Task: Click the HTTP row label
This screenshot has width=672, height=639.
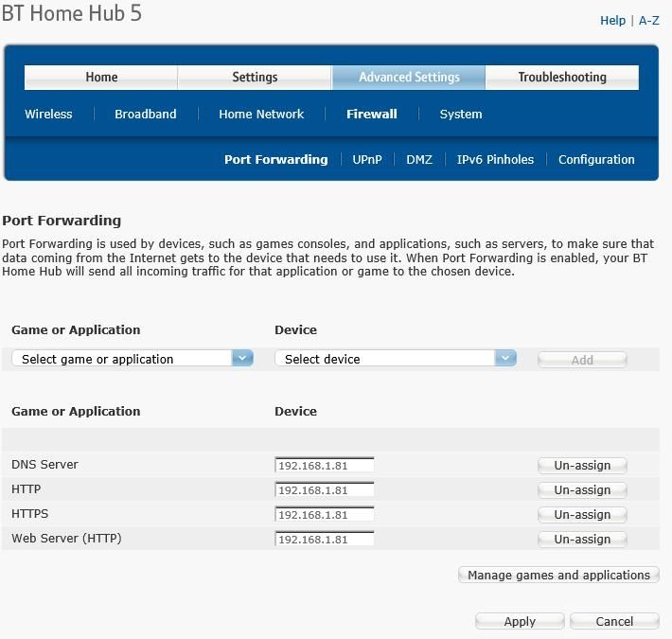Action: (x=27, y=489)
